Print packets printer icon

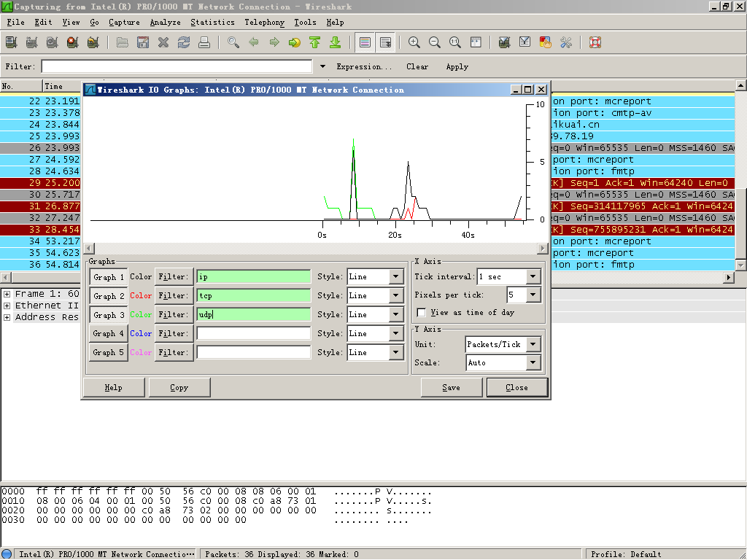[204, 42]
